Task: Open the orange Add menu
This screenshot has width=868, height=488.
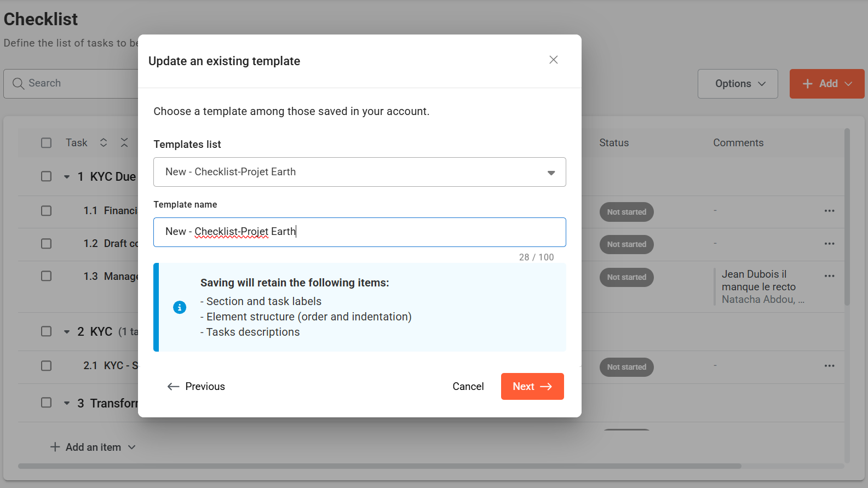Action: pos(826,84)
